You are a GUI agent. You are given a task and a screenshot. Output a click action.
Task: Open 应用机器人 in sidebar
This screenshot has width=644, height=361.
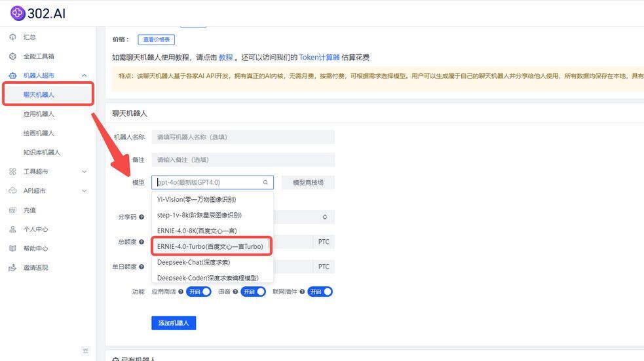tap(39, 114)
